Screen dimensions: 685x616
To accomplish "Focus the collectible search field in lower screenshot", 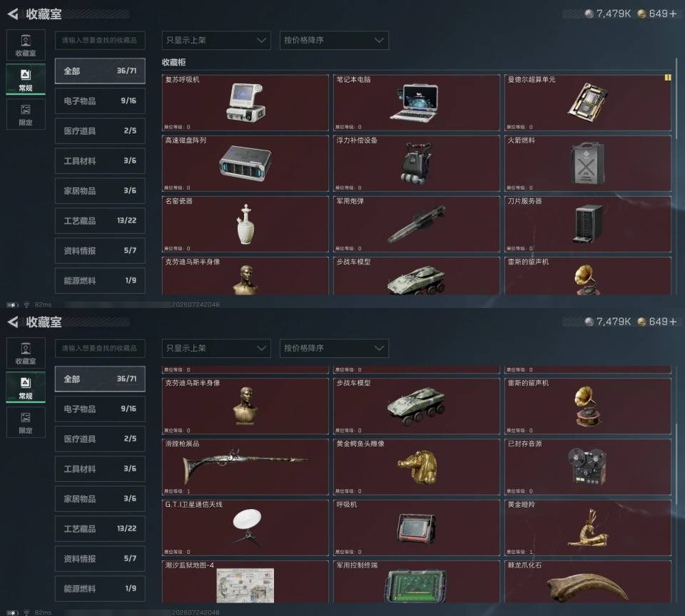I will [100, 349].
